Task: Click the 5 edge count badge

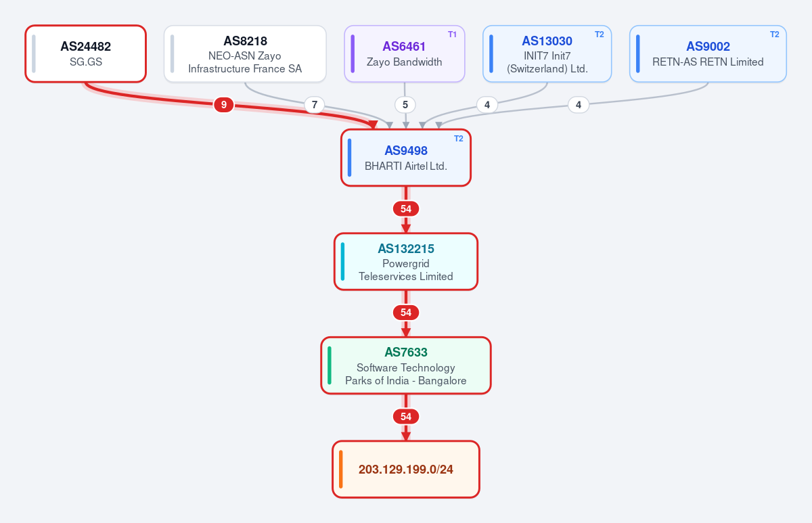Action: tap(405, 105)
